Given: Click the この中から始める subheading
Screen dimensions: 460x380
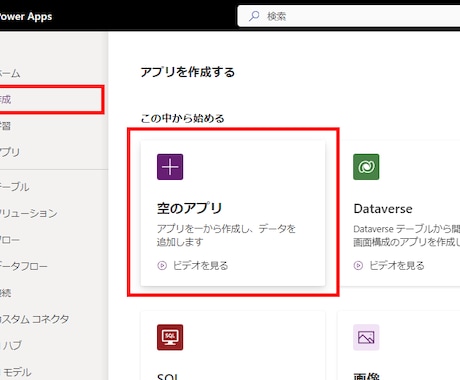Looking at the screenshot, I should (x=182, y=118).
